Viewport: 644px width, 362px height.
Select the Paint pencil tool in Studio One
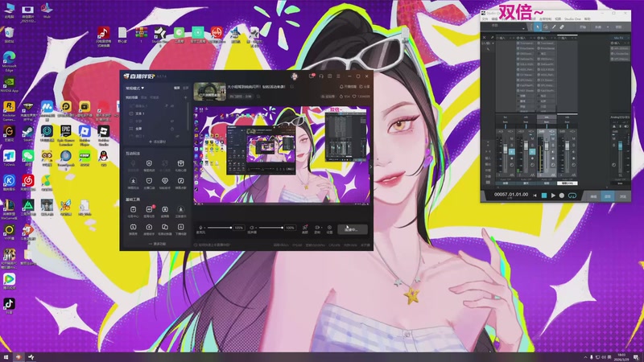554,27
